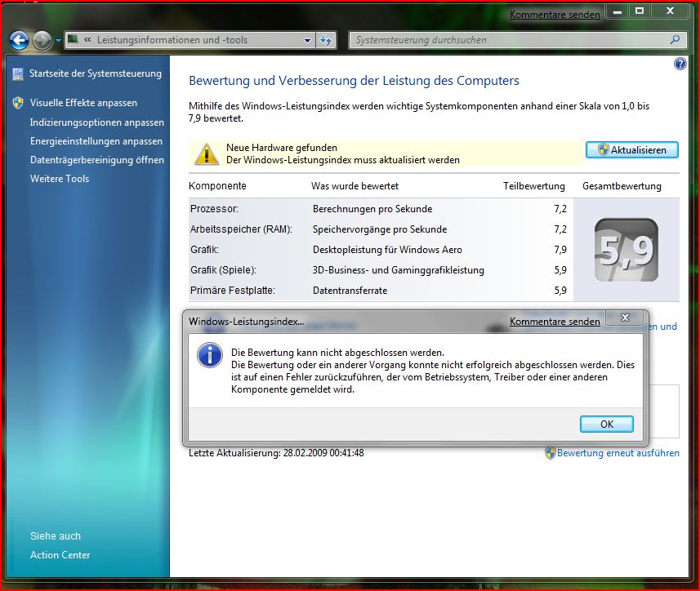Click the Grafik (Spiele): row label
The image size is (700, 591).
point(223,270)
